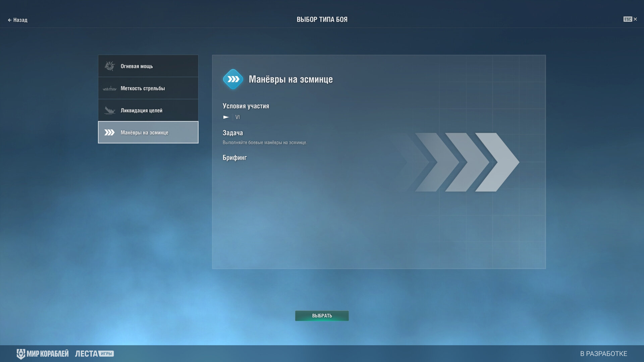Open the Ликвидация целей entry

click(148, 110)
